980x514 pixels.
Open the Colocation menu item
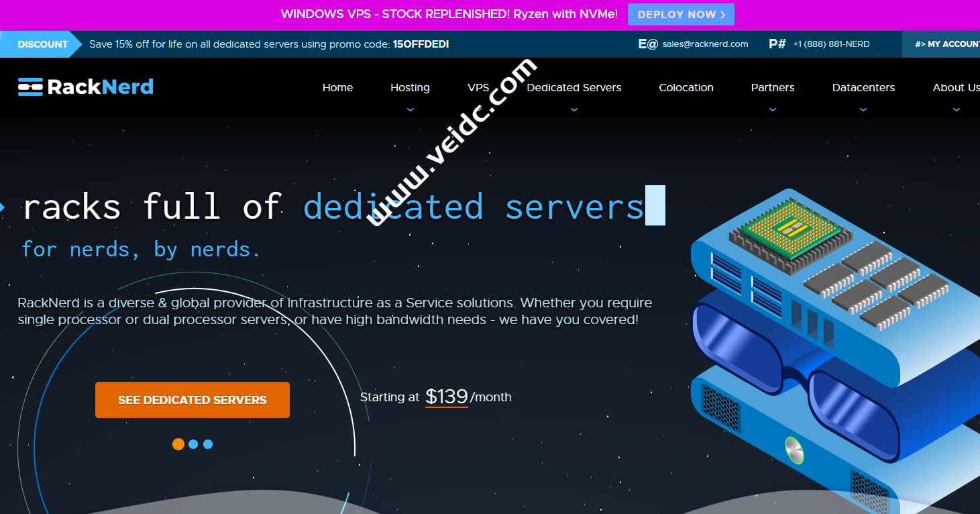tap(686, 87)
